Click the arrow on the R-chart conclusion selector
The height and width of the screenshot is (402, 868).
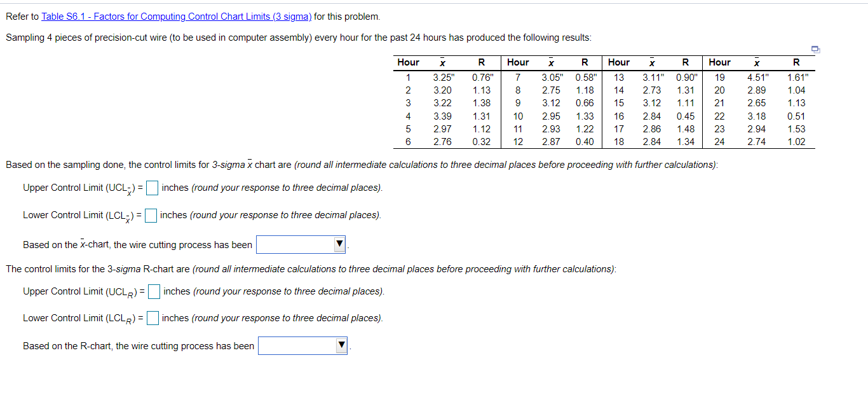pos(342,345)
